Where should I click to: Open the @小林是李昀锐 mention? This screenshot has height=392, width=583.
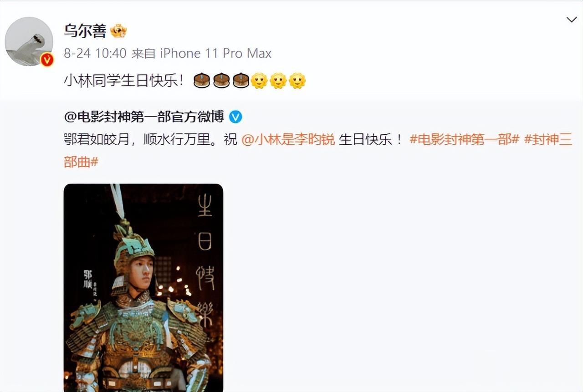click(x=288, y=139)
